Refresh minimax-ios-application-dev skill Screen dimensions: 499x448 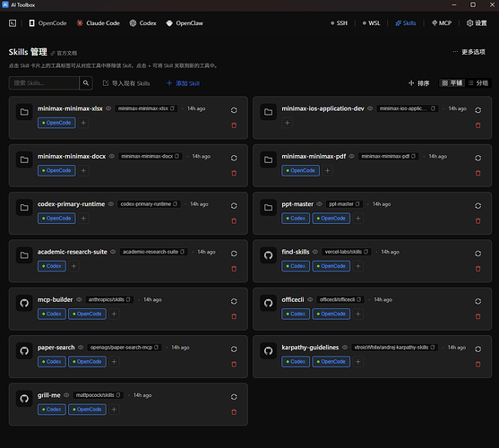pyautogui.click(x=478, y=110)
